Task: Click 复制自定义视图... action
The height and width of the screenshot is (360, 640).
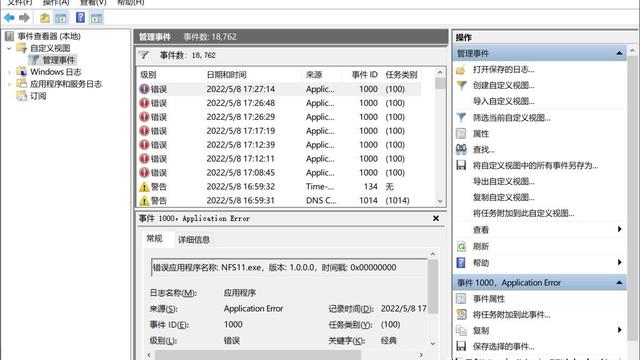Action: point(503,197)
